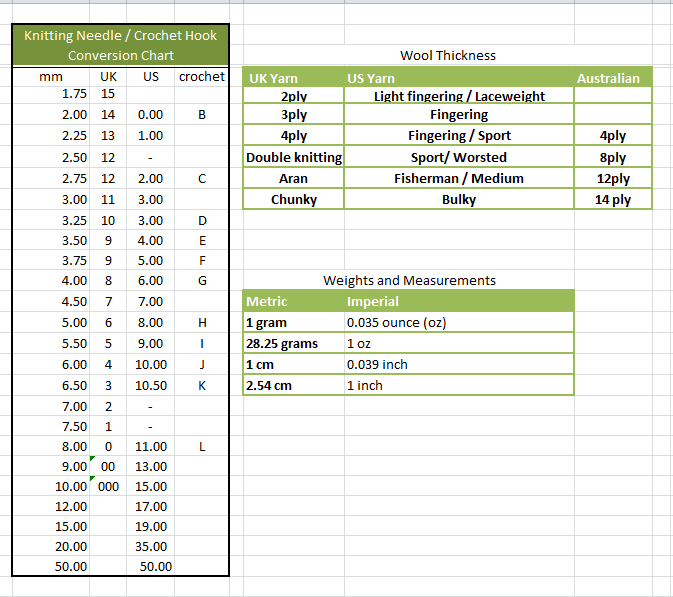Click the 'Australian' table header

coord(613,78)
